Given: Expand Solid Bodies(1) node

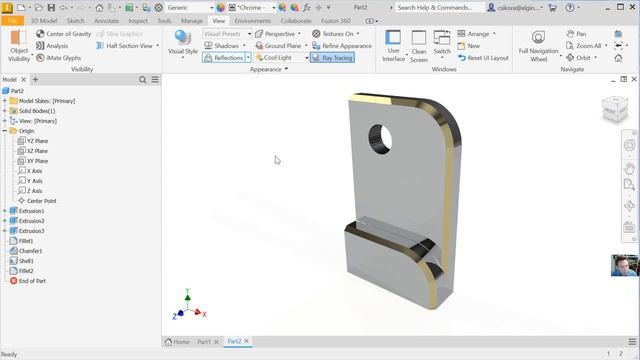Looking at the screenshot, I should (5, 111).
